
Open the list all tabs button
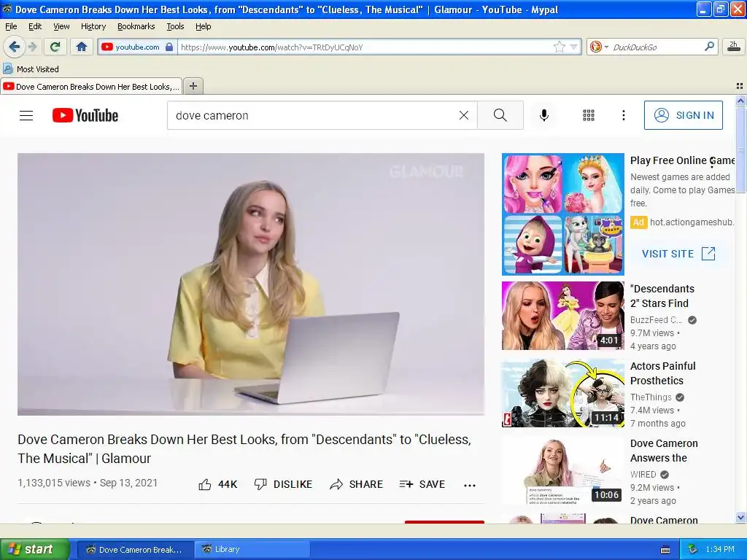point(740,86)
